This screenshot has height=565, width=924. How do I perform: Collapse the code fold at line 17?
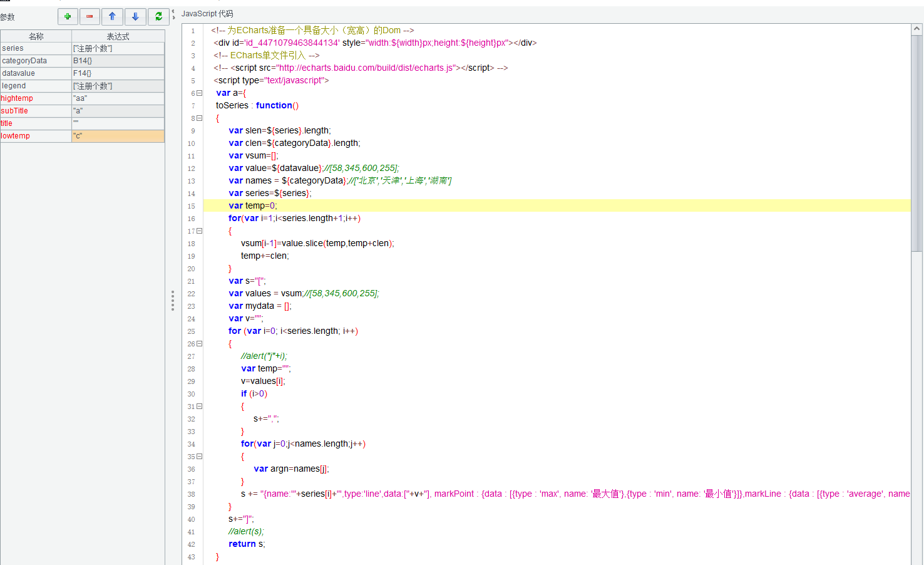200,231
